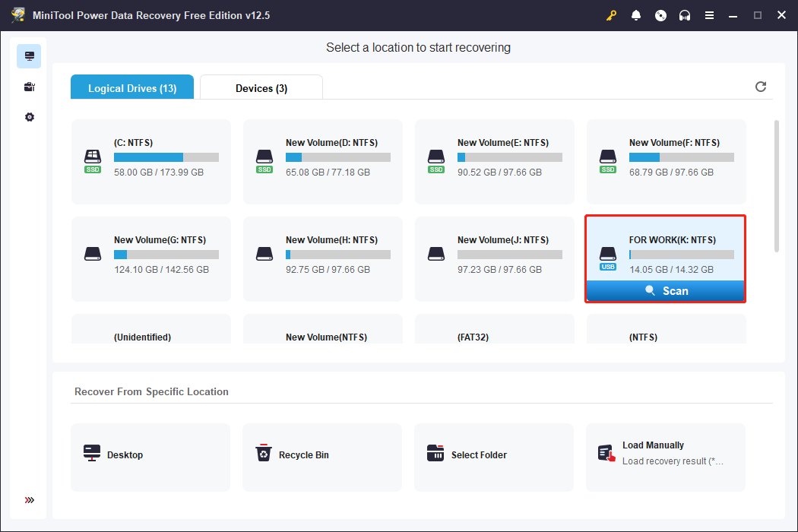
Task: Select the Data Recovery sidebar icon
Action: point(29,55)
